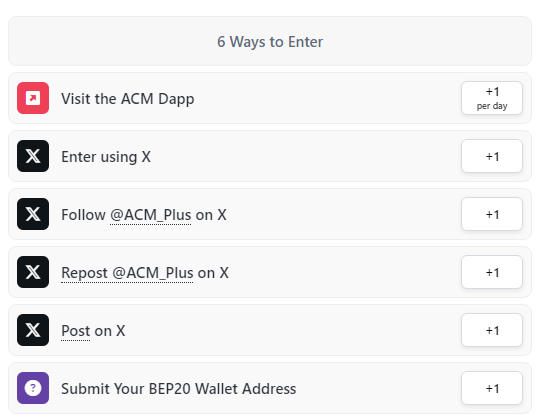540x420 pixels.
Task: Click +1 button for Follow @ACM_Plus
Action: click(492, 214)
